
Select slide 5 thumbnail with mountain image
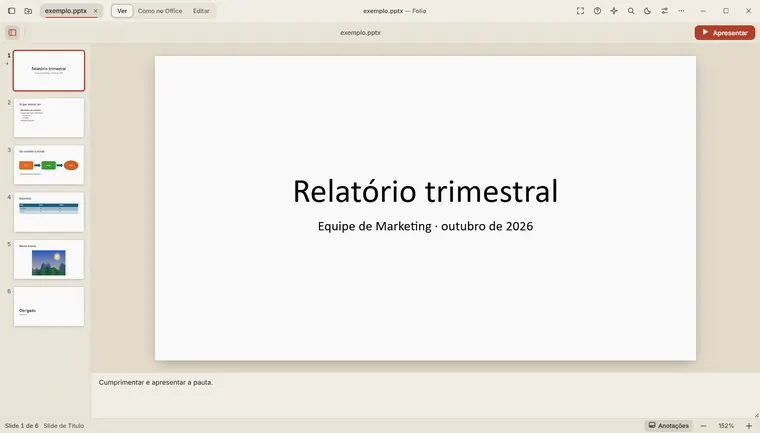(x=49, y=259)
